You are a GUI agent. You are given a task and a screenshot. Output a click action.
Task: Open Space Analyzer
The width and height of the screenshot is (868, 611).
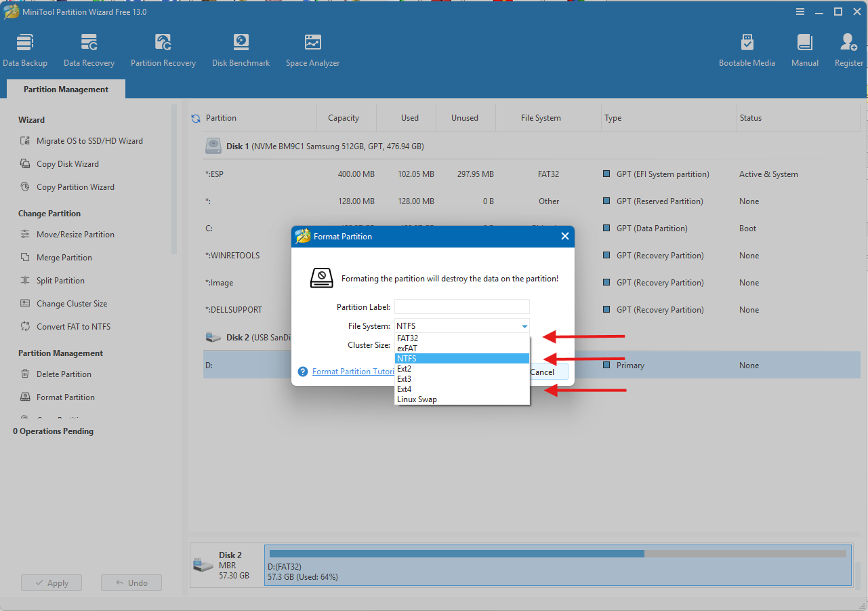(x=312, y=50)
